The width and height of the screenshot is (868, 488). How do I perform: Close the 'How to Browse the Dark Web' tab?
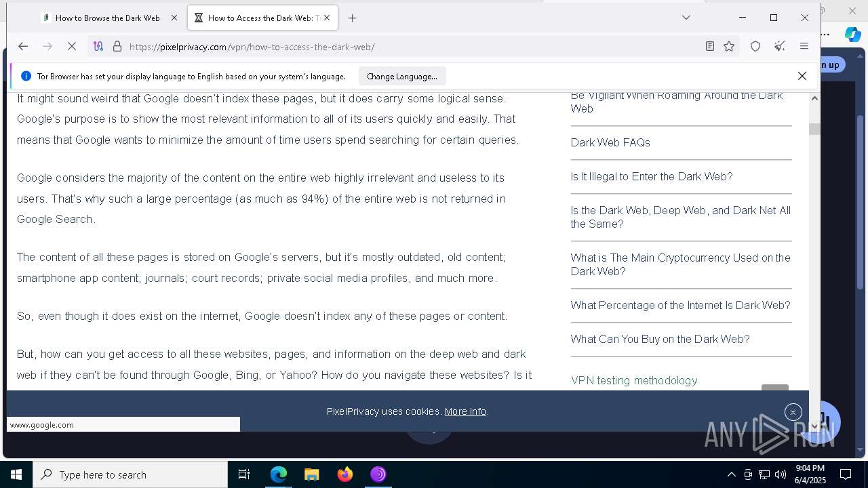(174, 18)
